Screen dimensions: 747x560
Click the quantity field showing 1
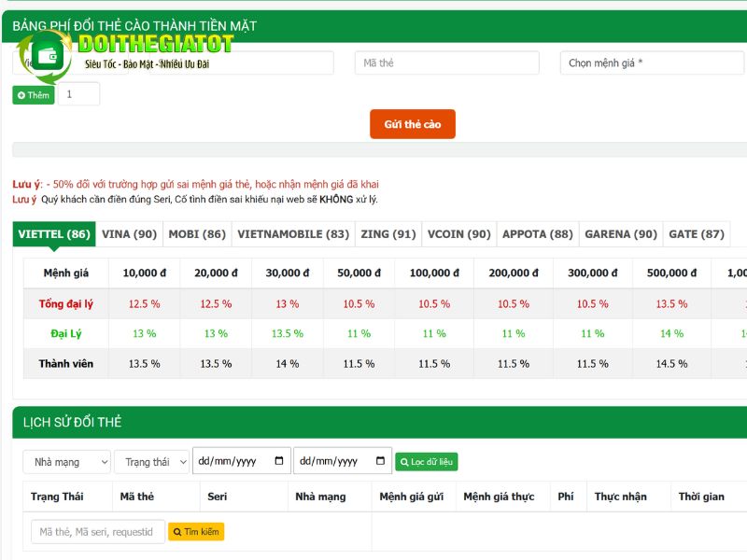click(78, 94)
